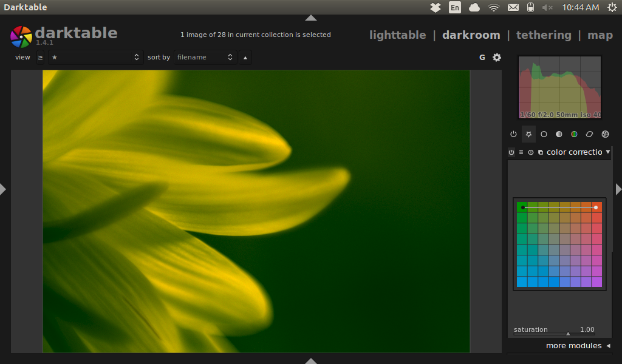Open the map view
Image resolution: width=622 pixels, height=364 pixels.
point(600,35)
